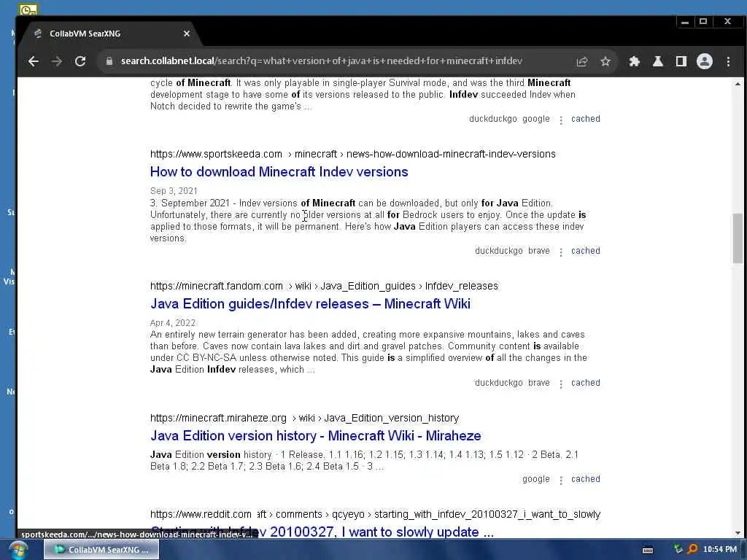Click the sportskeeda.com result URL
This screenshot has height=560, width=747.
coord(352,154)
